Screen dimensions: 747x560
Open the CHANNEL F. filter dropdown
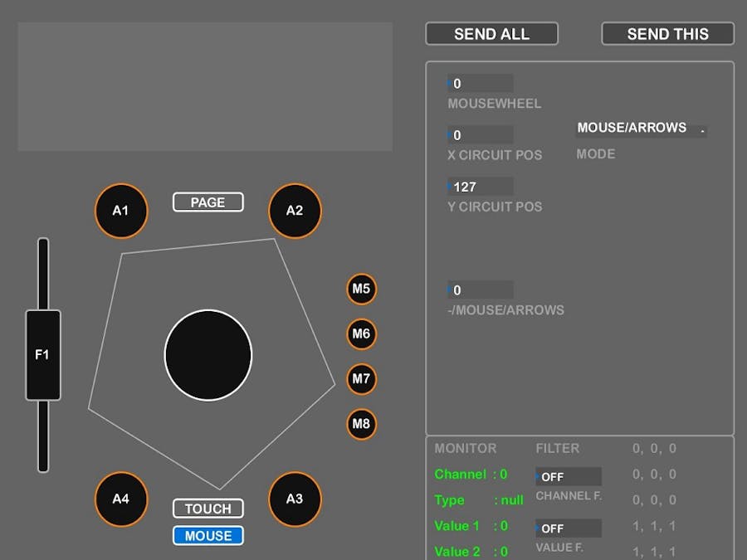[569, 476]
